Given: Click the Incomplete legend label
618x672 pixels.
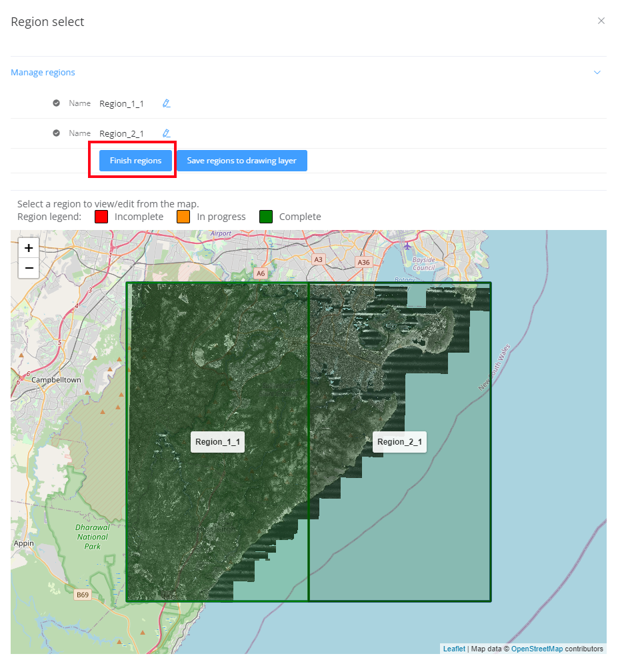Looking at the screenshot, I should coord(139,217).
